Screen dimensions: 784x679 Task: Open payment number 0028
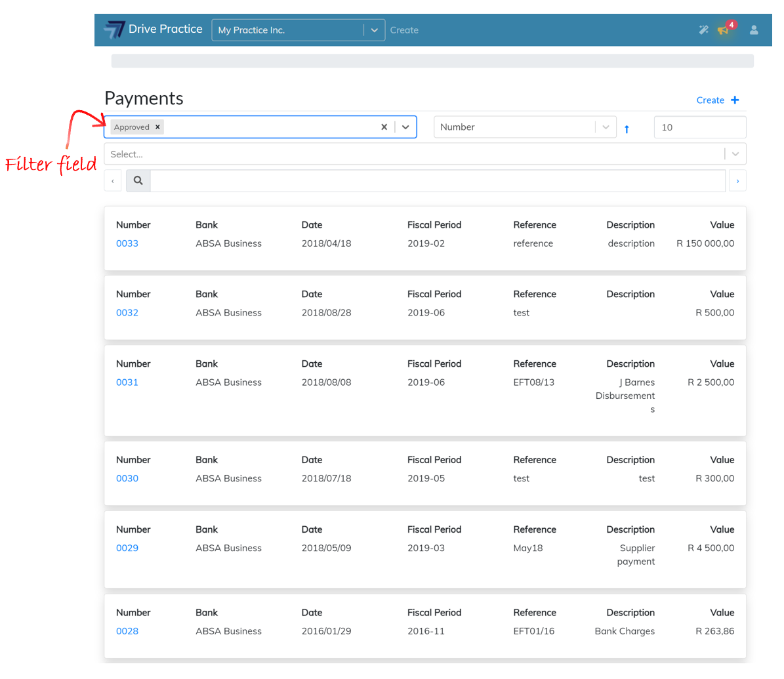click(x=127, y=631)
